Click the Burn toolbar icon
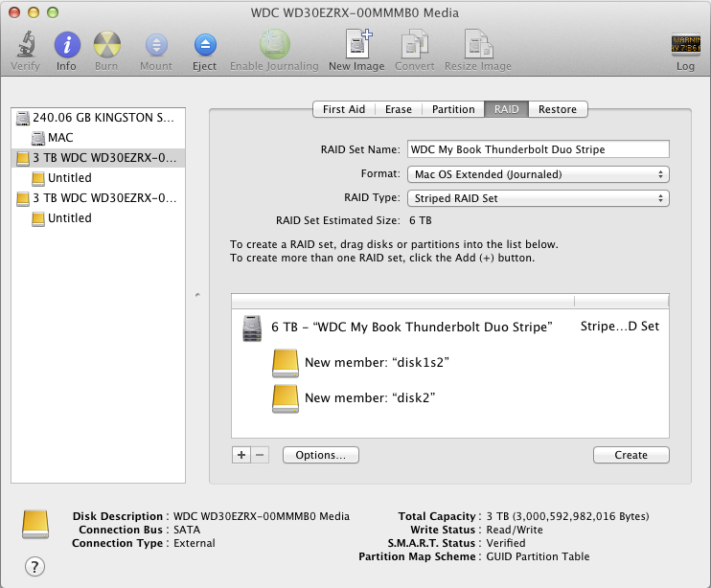711x588 pixels. pos(107,44)
